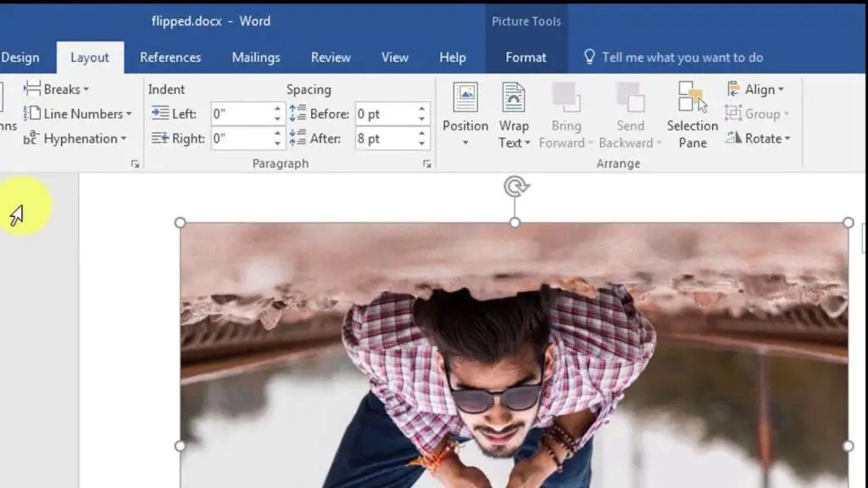Open the Mailings tab

pyautogui.click(x=256, y=58)
